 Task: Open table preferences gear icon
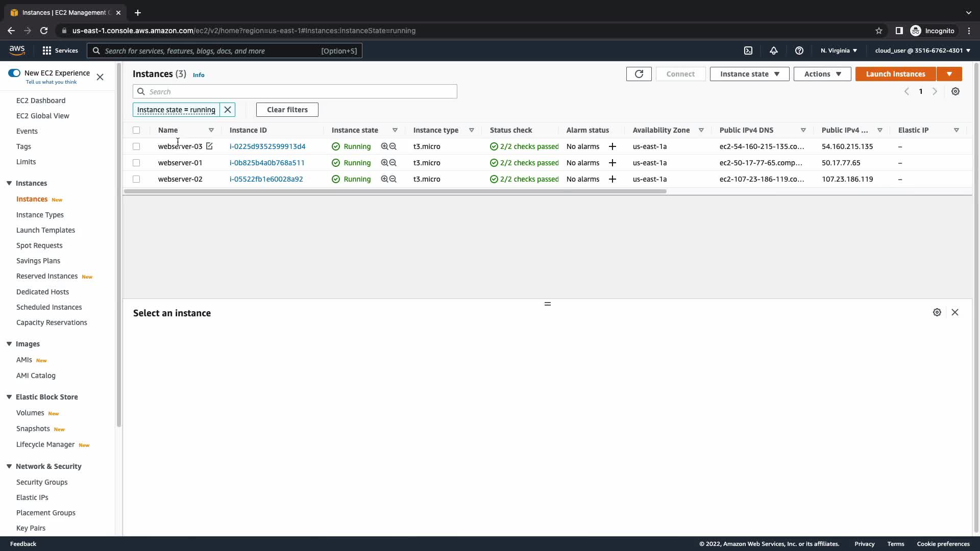point(955,92)
